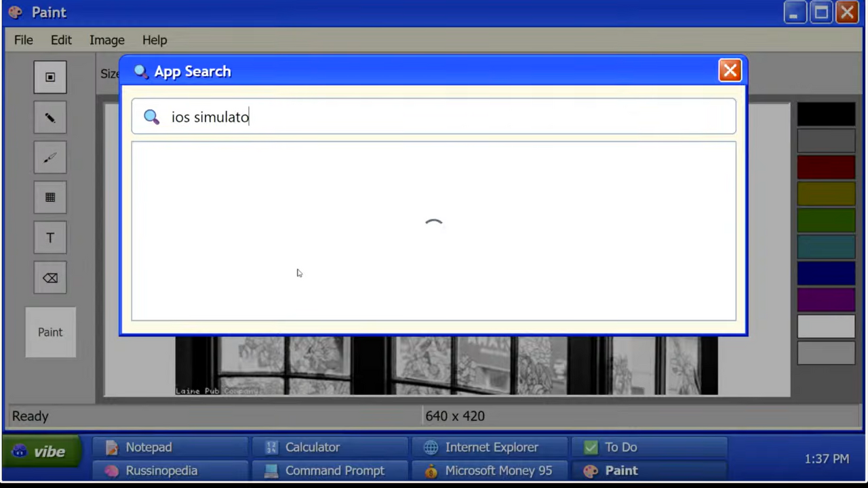
Task: Open the Edit menu
Action: click(x=61, y=40)
